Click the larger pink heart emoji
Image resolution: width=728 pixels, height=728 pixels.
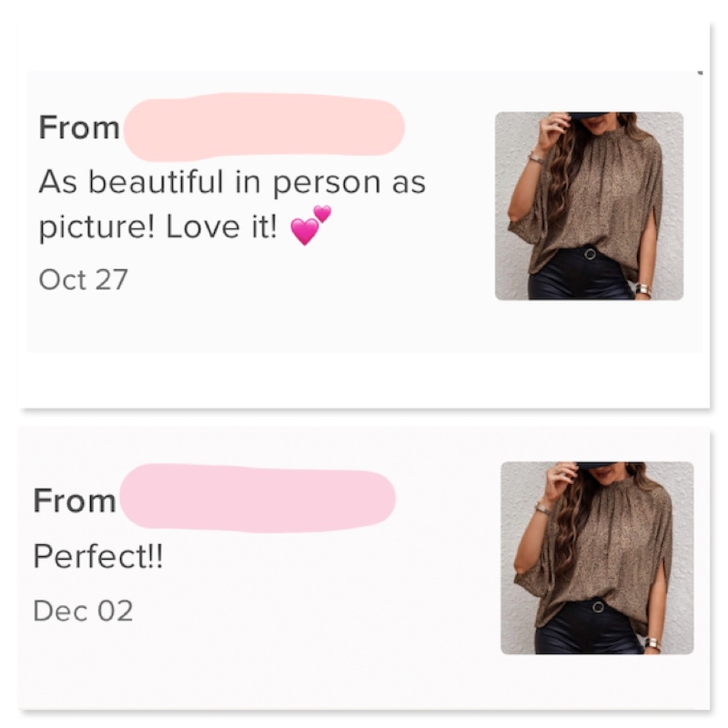304,232
